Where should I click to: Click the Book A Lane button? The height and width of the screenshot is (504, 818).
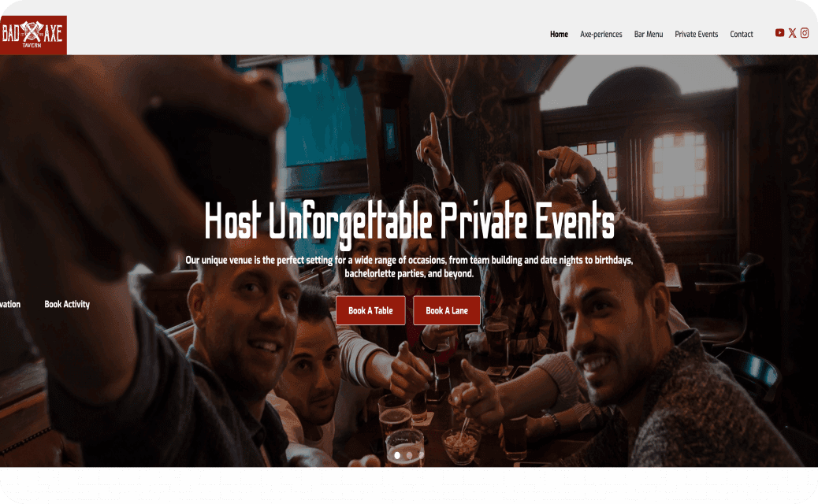tap(447, 310)
